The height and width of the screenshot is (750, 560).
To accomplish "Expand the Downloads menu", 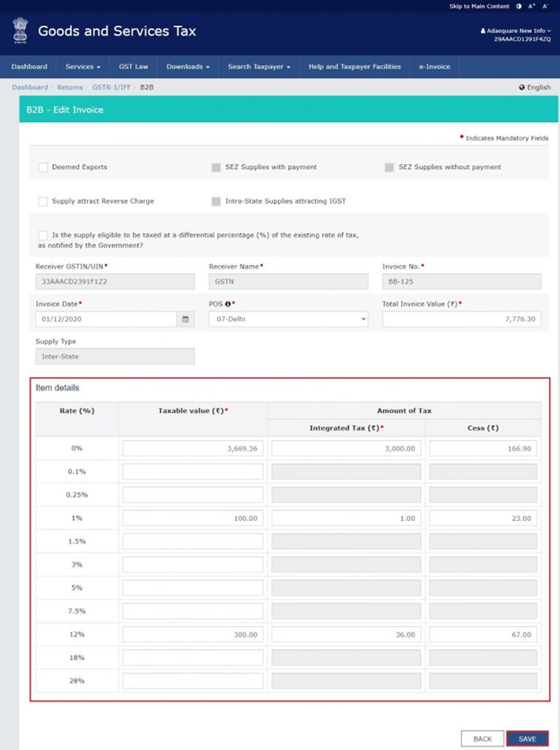I will tap(188, 66).
